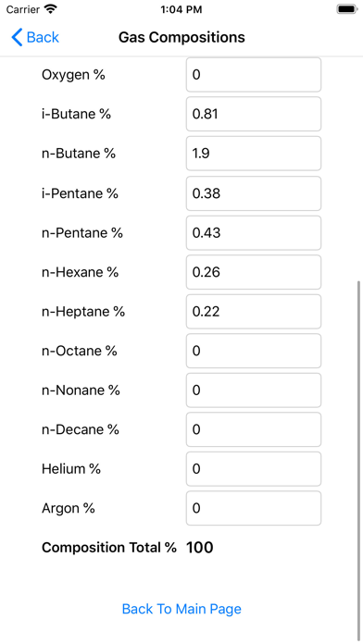Edit the n-Hexane % field

pyautogui.click(x=254, y=272)
